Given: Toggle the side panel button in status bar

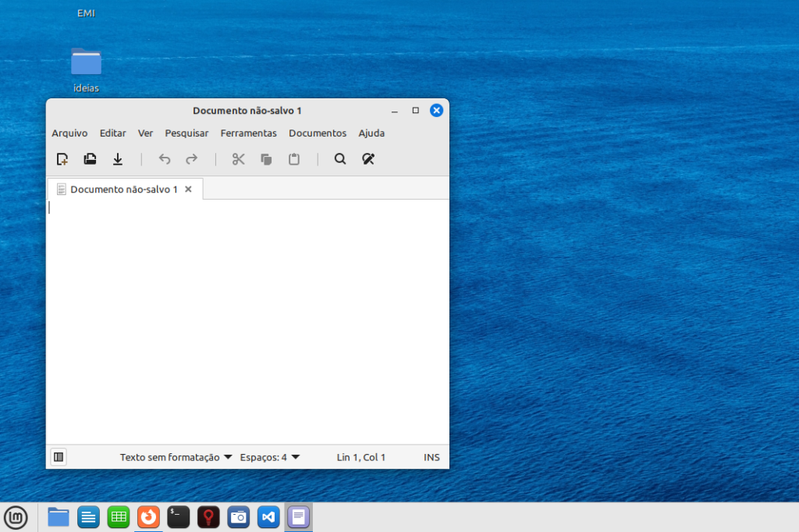Looking at the screenshot, I should coord(59,457).
